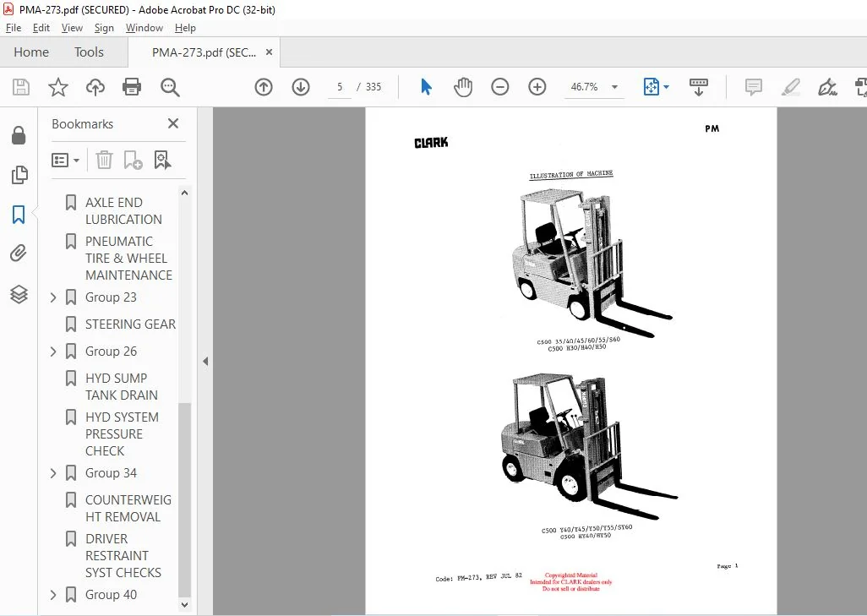The width and height of the screenshot is (867, 616).
Task: Expand the Group 34 bookmark
Action: (x=53, y=473)
